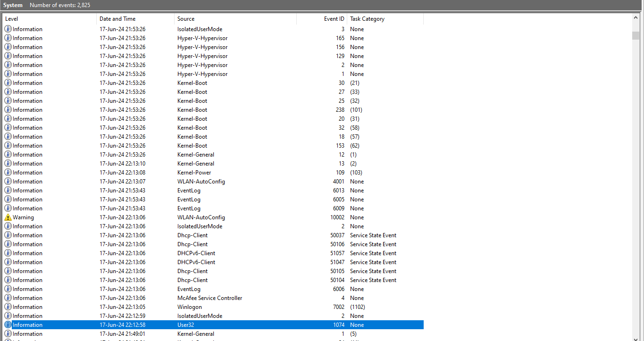The image size is (644, 341).
Task: Click the 'Service State Event' cell for event 50106
Action: [x=373, y=244]
